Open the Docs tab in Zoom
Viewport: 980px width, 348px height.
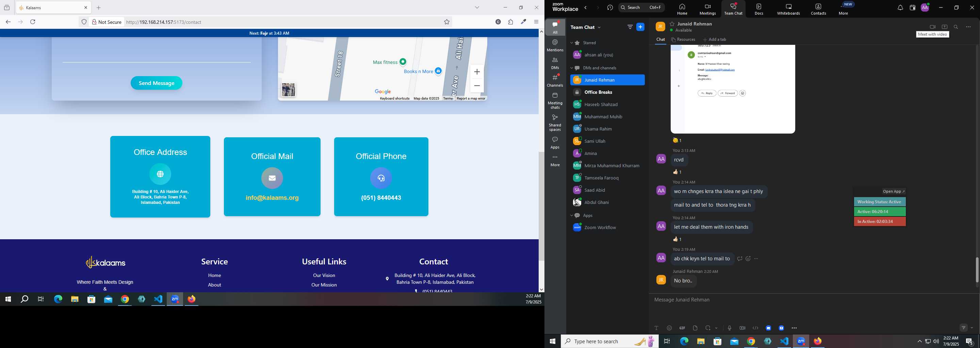coord(758,9)
